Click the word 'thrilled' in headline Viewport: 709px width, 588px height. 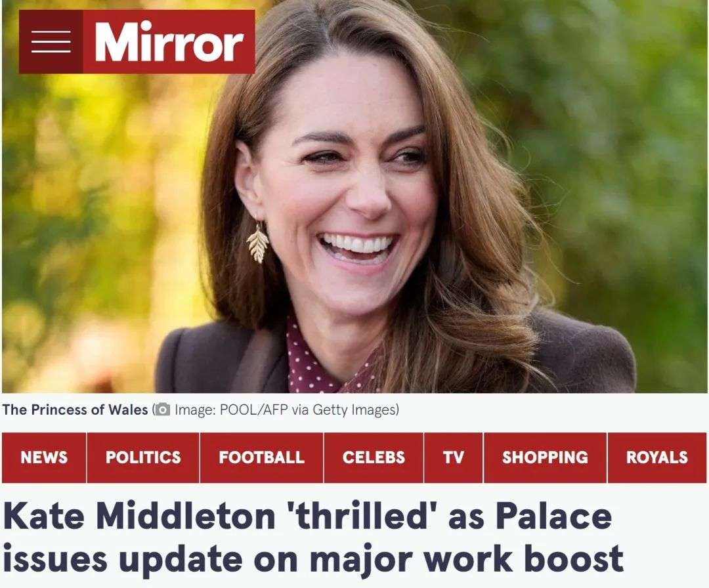pyautogui.click(x=361, y=516)
